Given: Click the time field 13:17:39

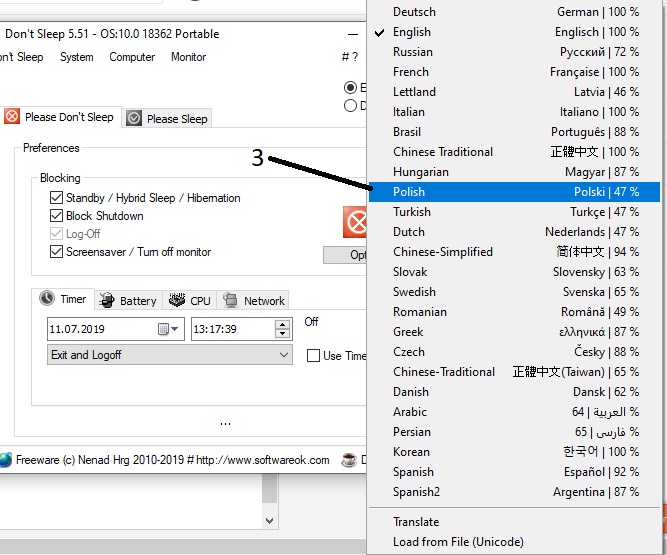Looking at the screenshot, I should point(242,329).
